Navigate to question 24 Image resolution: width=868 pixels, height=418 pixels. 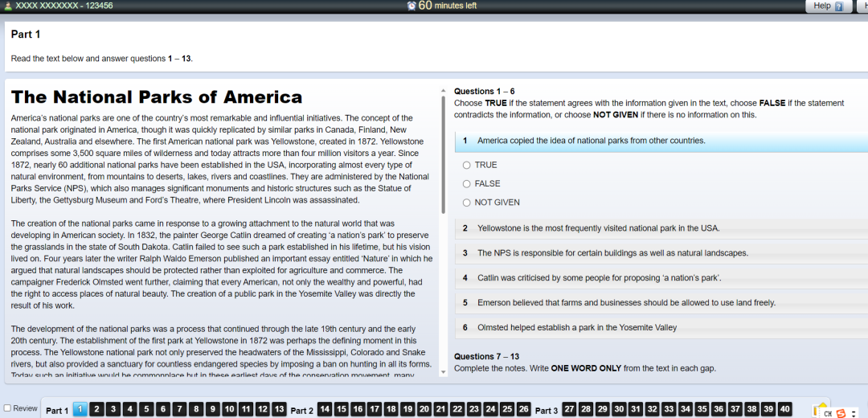coord(491,410)
